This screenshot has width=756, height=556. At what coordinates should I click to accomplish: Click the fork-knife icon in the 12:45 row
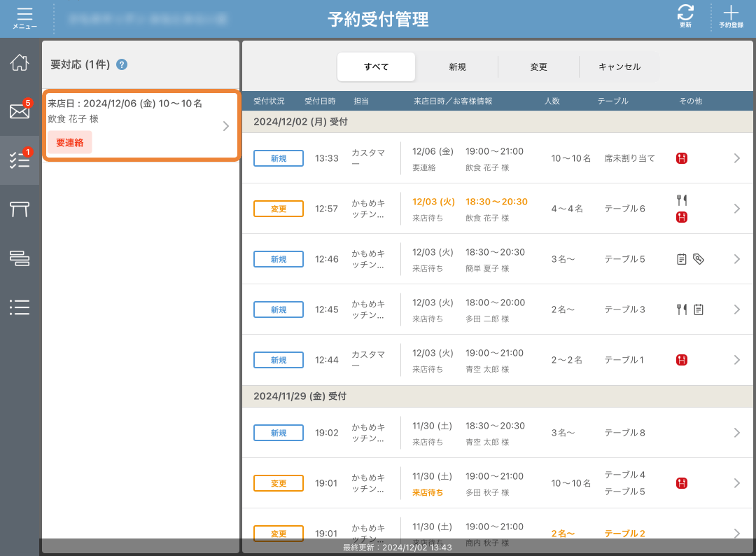pyautogui.click(x=682, y=310)
